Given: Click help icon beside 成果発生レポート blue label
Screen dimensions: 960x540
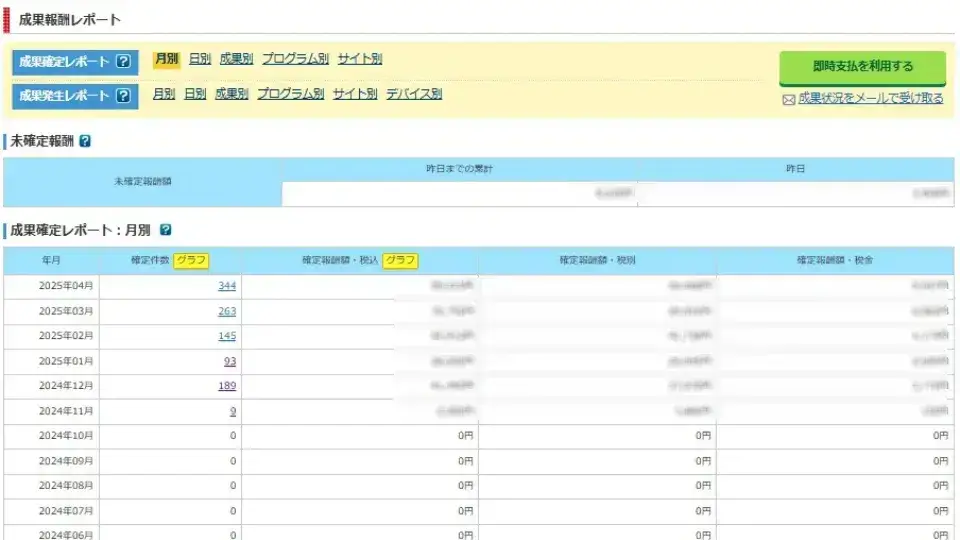Looking at the screenshot, I should click(123, 96).
